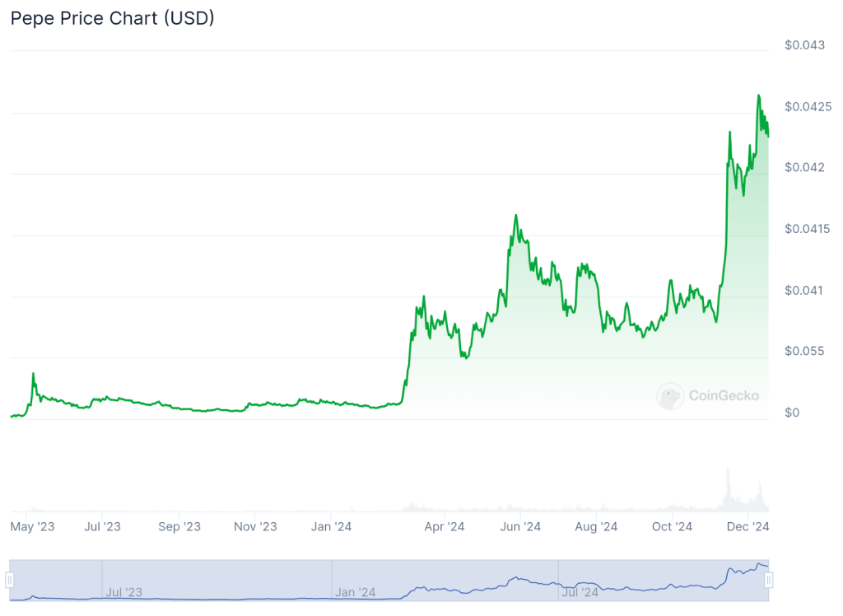Select the Apr '24 x-axis label
This screenshot has height=616, width=843.
[x=445, y=526]
